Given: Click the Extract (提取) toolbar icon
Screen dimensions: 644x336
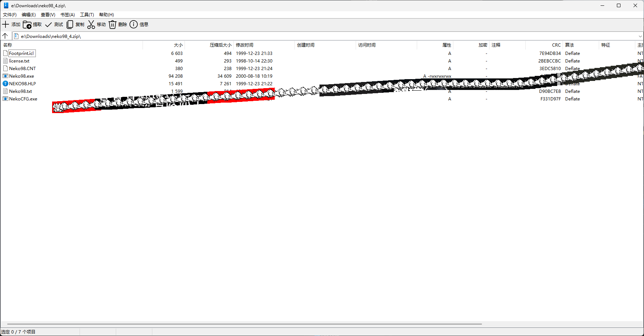Looking at the screenshot, I should pos(27,25).
